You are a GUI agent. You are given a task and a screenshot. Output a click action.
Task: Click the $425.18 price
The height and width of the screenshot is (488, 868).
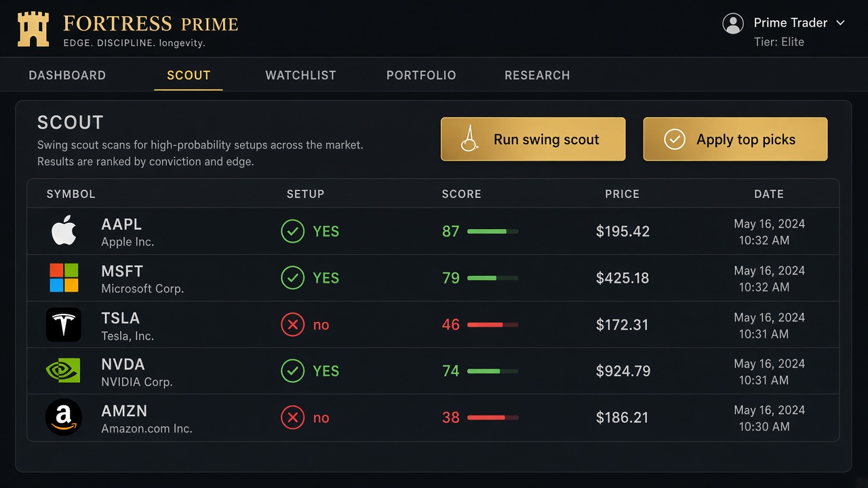pos(623,278)
